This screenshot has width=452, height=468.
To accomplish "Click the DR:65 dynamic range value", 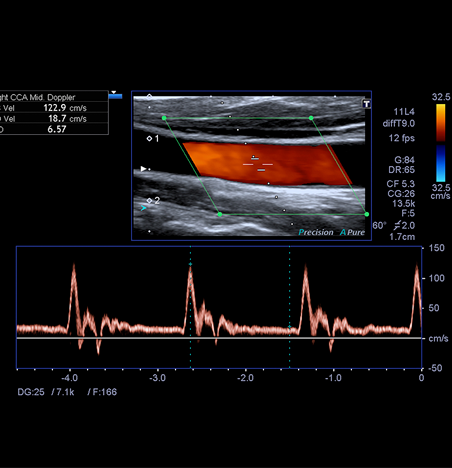I will coord(402,170).
